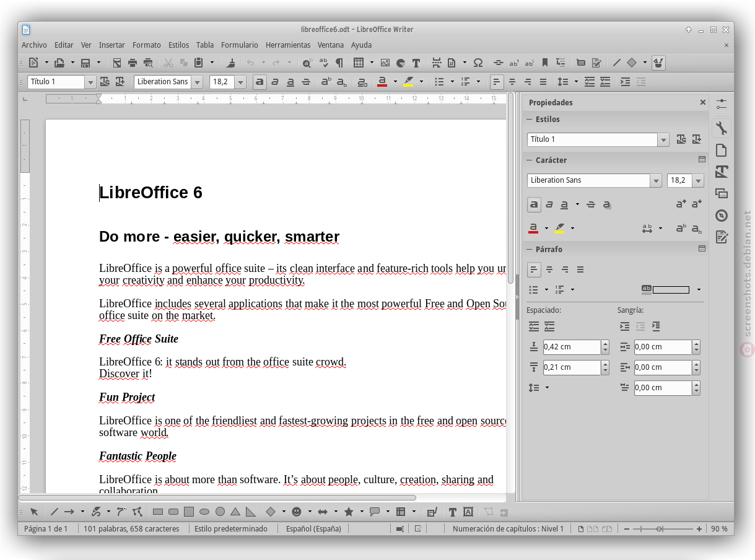Screen dimensions: 755x560
Task: Open the Paragraph Style dropdown in the toolbar
Action: coord(91,82)
